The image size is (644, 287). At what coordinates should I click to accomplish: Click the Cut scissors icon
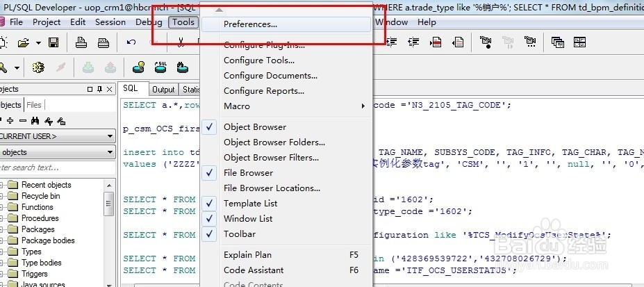point(181,42)
